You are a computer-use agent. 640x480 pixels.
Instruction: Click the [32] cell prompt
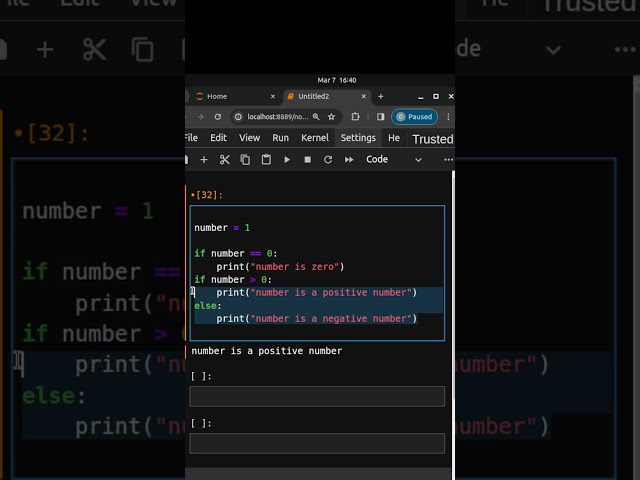click(207, 195)
